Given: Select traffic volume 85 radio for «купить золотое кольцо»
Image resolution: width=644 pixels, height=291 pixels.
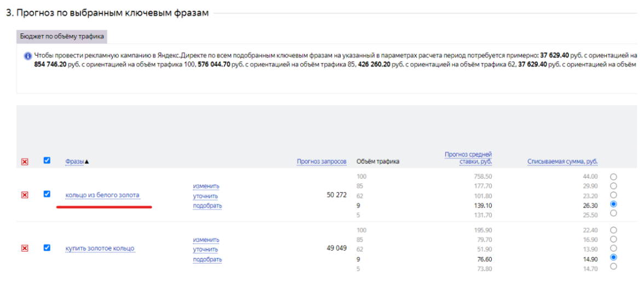Looking at the screenshot, I should pos(613,239).
